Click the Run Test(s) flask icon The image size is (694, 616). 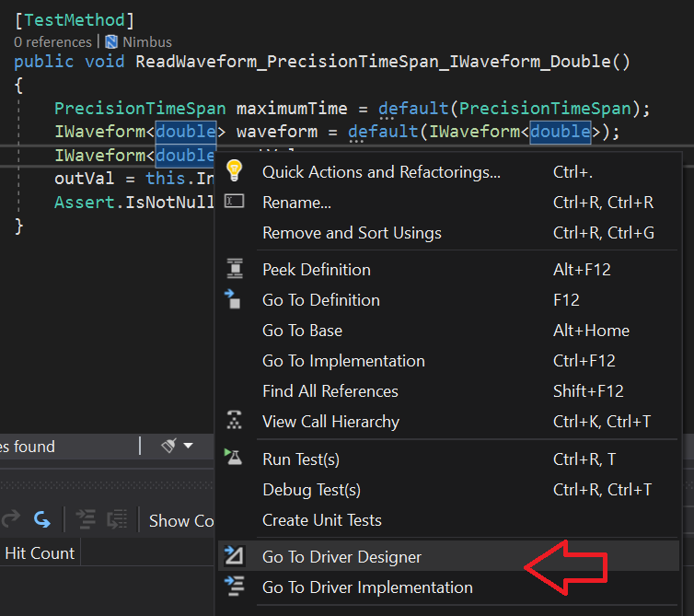pos(233,457)
